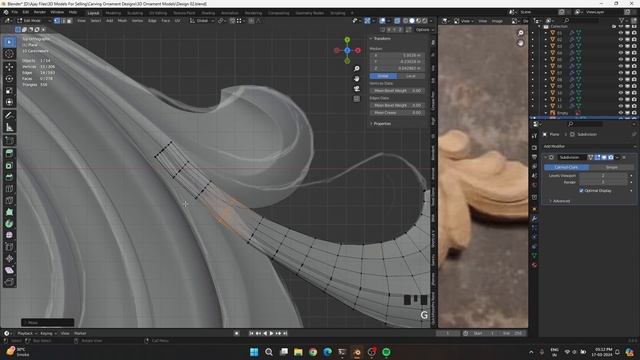640x360 pixels.
Task: Hide object 05 in the Outliner viewport
Action: [x=620, y=59]
